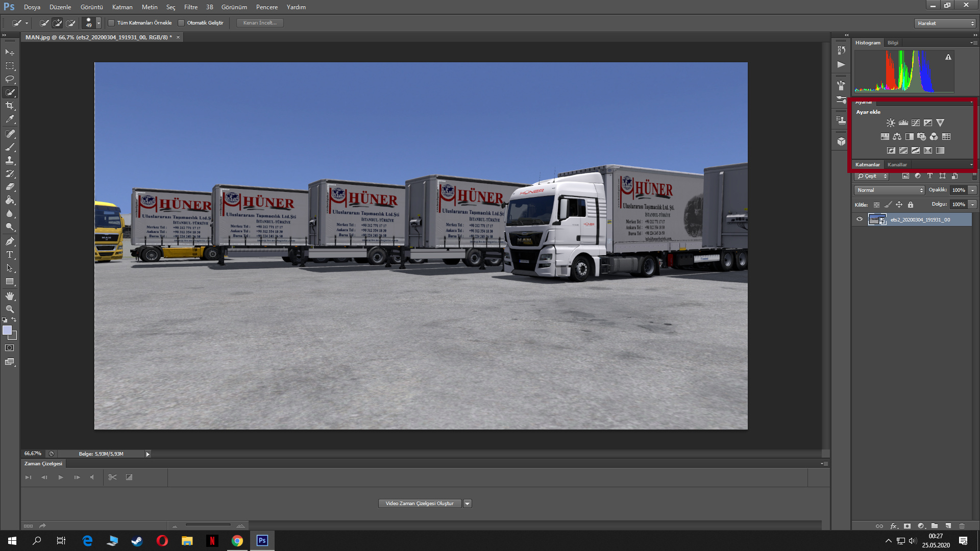Switch to the Bilgi tab
980x551 pixels.
(893, 43)
